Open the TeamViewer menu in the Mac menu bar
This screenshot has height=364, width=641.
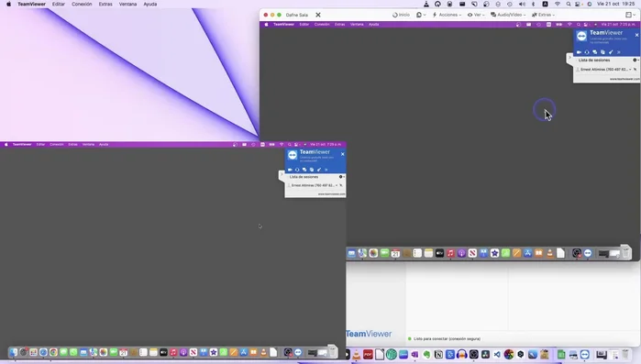coord(31,4)
